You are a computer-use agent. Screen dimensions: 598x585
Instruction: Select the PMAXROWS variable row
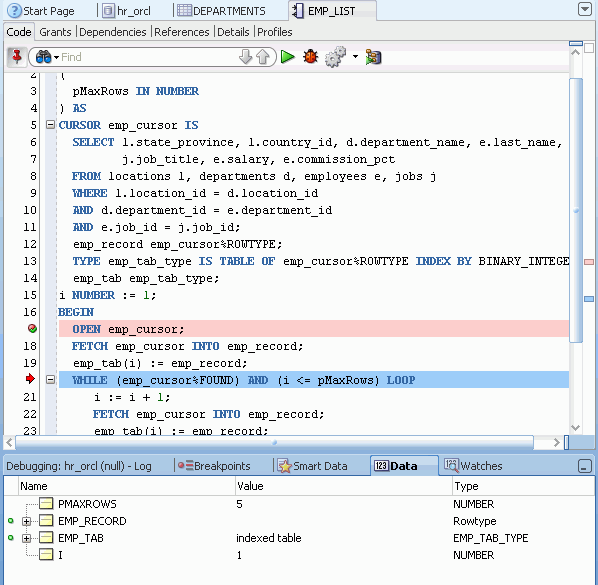pyautogui.click(x=299, y=504)
